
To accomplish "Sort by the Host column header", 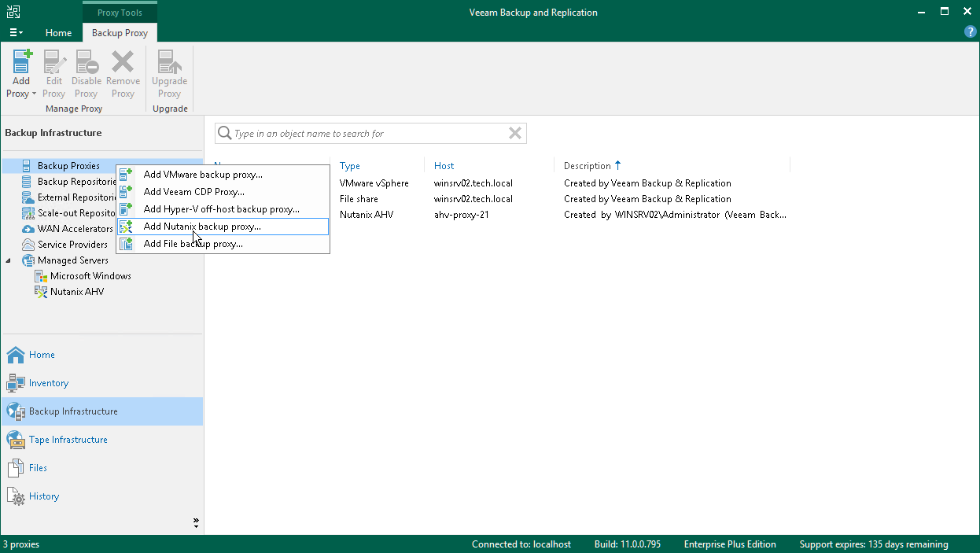I will pos(444,166).
